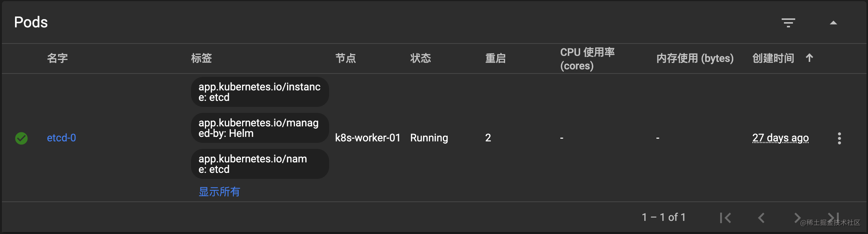Open etcd-0 row actions three-dot menu
This screenshot has height=234, width=868.
pyautogui.click(x=839, y=138)
